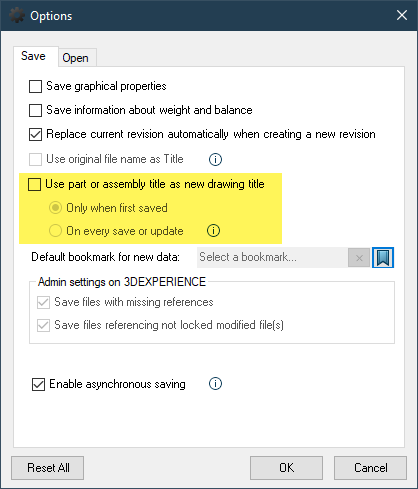The image size is (418, 489).
Task: Choose On every save or update radio
Action: (55, 231)
